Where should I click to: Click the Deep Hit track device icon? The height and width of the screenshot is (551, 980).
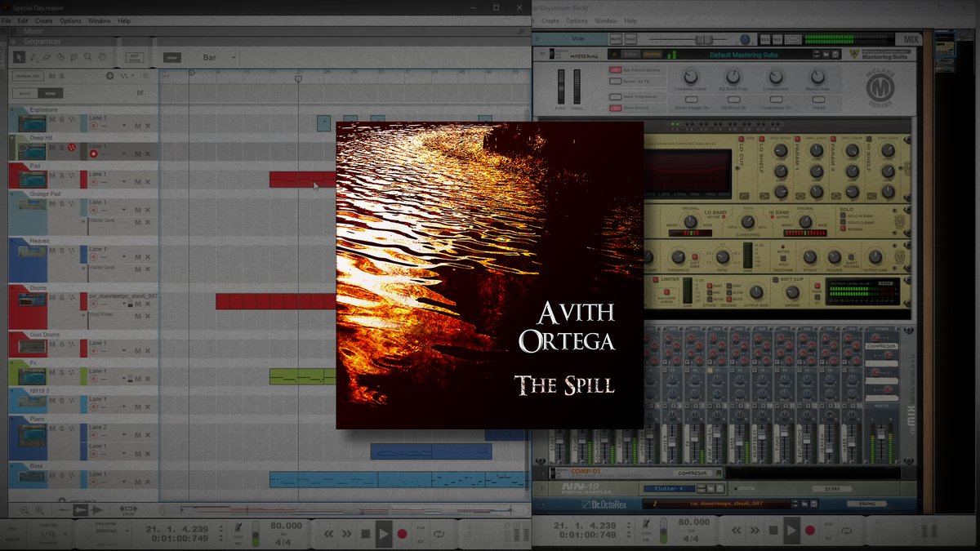32,152
